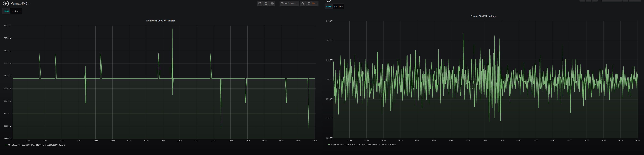Open the share dashboard icon
The height and width of the screenshot is (155, 644).
tap(260, 4)
